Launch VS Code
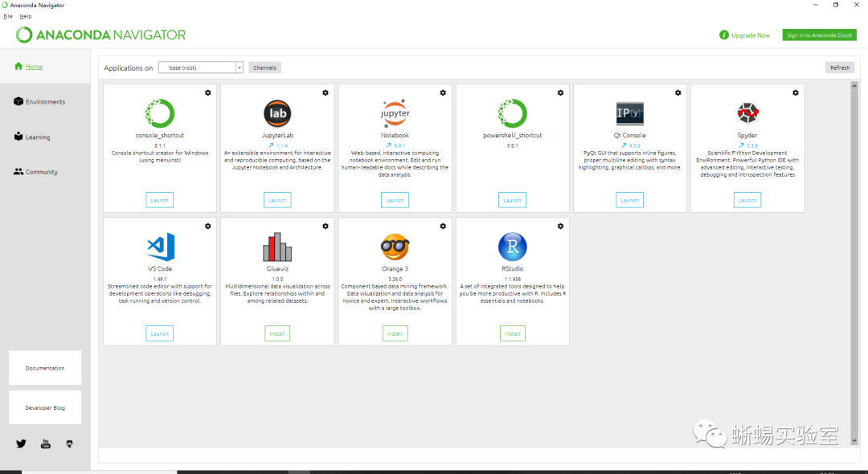868x474 pixels. point(159,333)
